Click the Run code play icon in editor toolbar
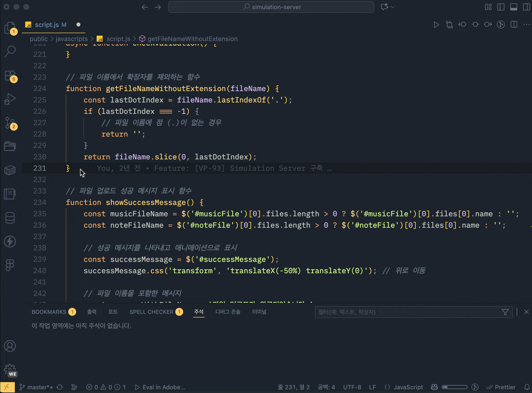 (436, 24)
